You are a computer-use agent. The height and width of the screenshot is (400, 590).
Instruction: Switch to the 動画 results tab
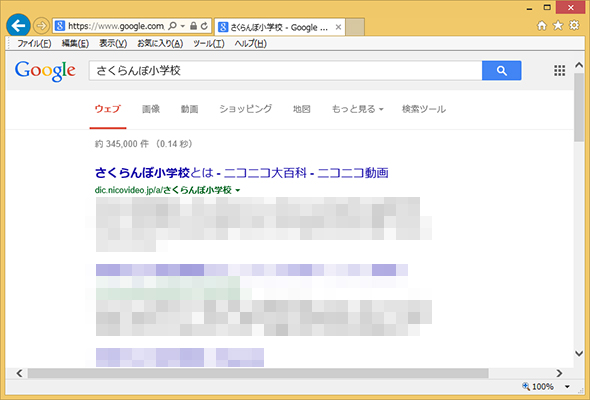189,109
